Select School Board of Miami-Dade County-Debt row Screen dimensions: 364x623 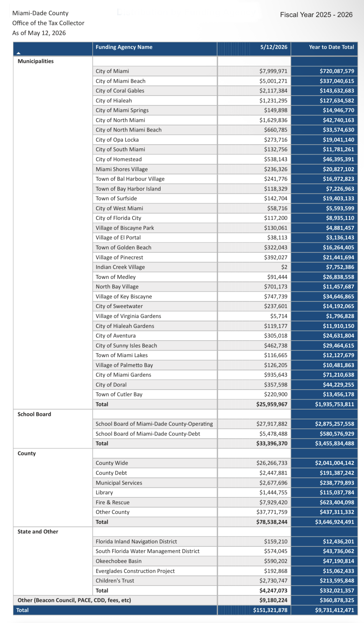148,434
